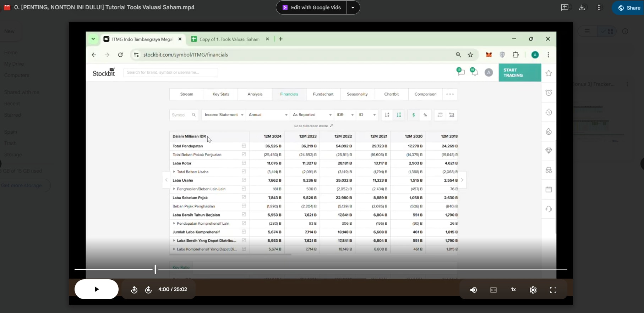Add a comment icon

565,7
